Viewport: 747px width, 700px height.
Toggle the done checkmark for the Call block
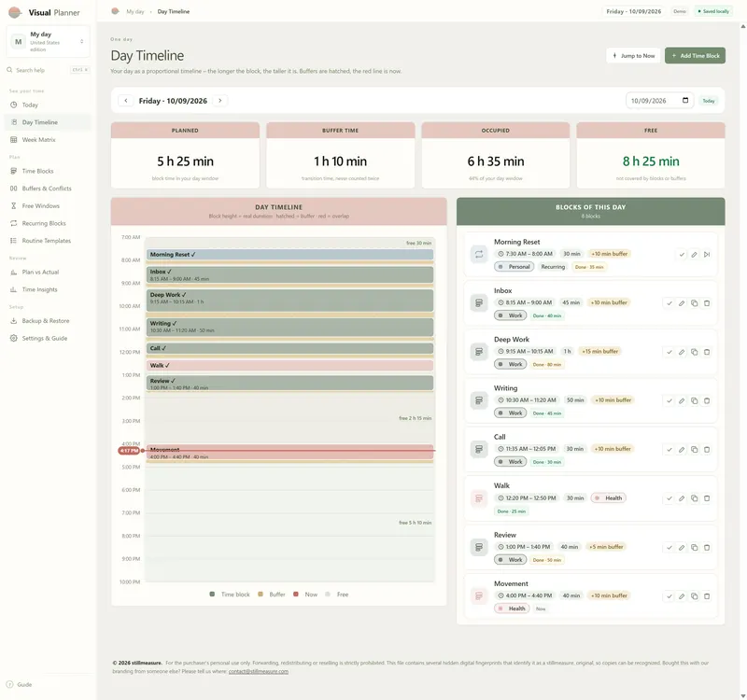coord(669,450)
